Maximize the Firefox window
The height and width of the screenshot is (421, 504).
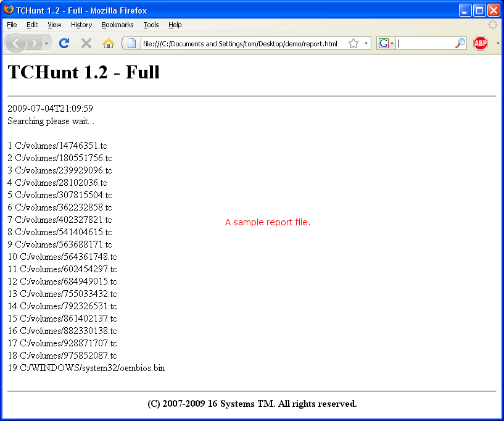[x=479, y=10]
